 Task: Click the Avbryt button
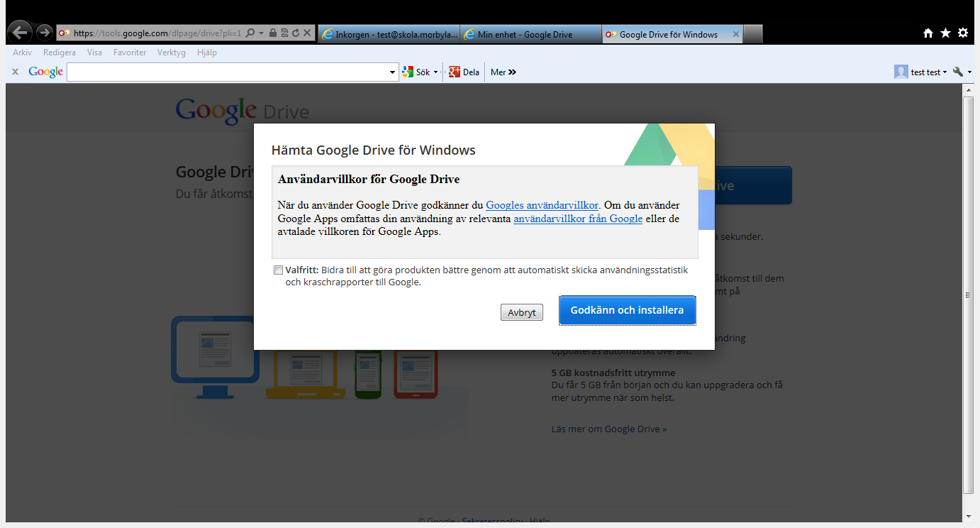tap(522, 312)
